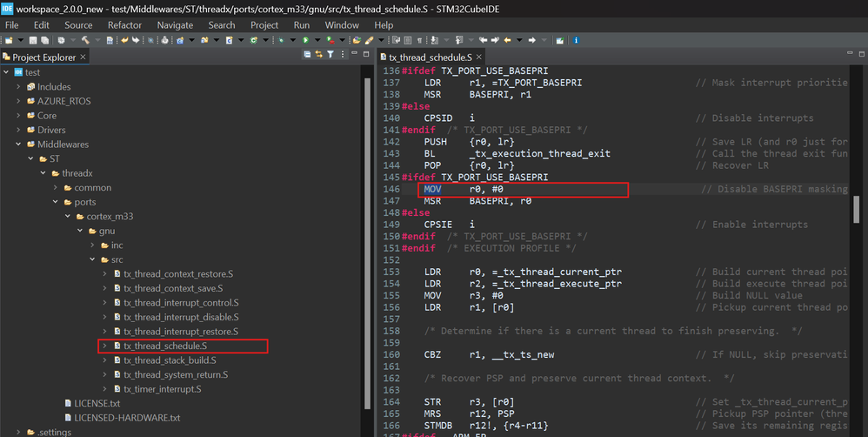This screenshot has height=437, width=868.
Task: Collapse the threadx folder
Action: click(43, 173)
